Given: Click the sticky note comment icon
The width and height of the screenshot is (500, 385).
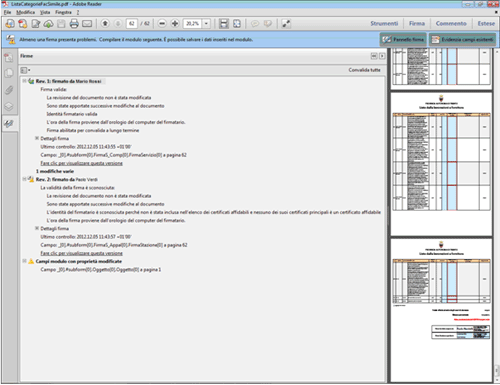Looking at the screenshot, I should pos(255,24).
